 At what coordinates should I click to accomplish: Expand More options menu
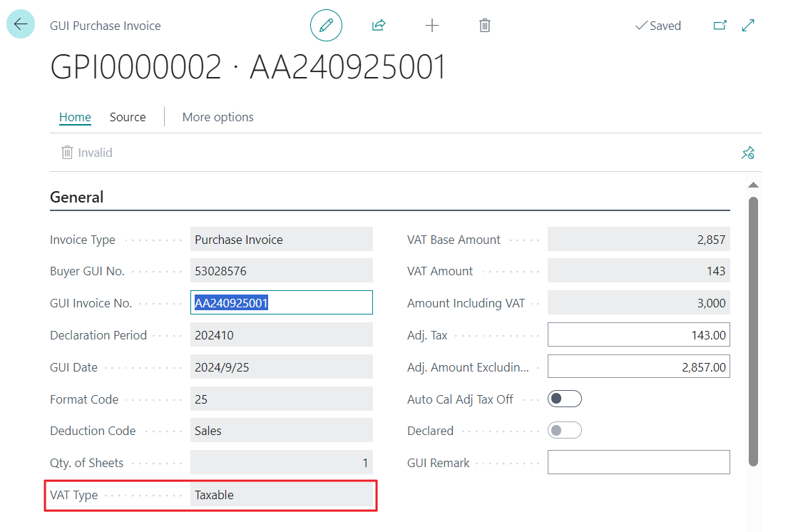pyautogui.click(x=218, y=117)
